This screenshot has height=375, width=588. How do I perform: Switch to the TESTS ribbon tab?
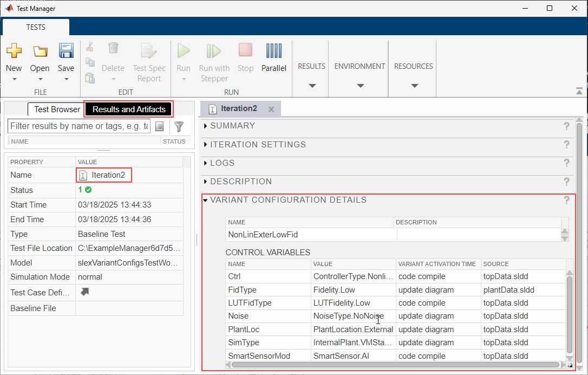(36, 27)
